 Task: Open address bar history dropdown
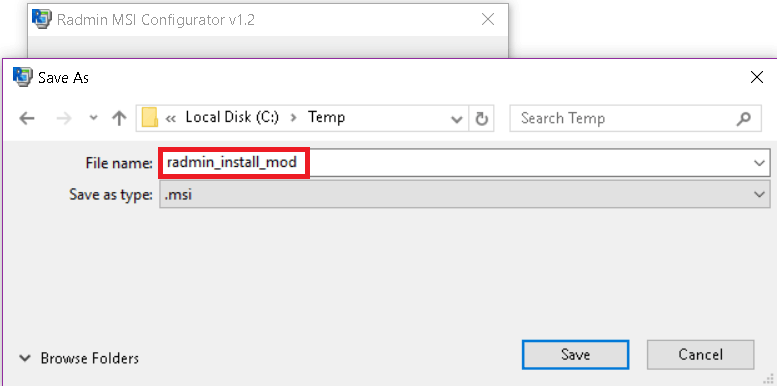point(456,119)
